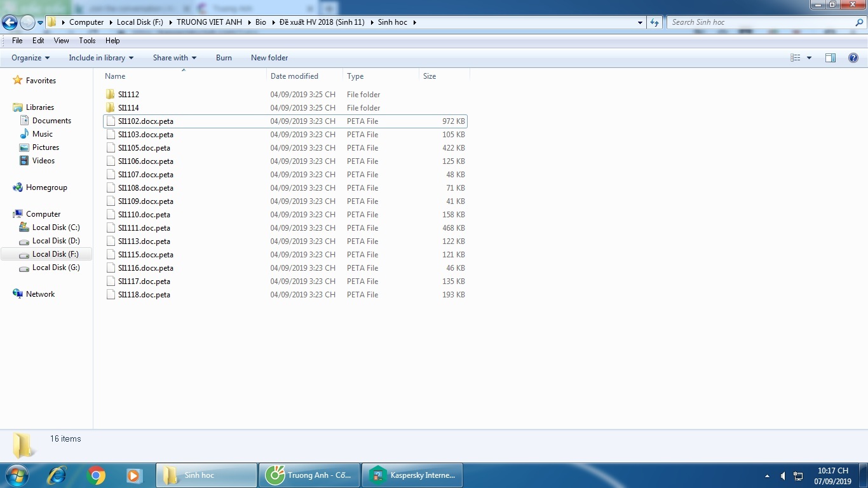Open Local Disk (C:) in navigation pane
The width and height of the screenshot is (868, 488).
tap(56, 227)
